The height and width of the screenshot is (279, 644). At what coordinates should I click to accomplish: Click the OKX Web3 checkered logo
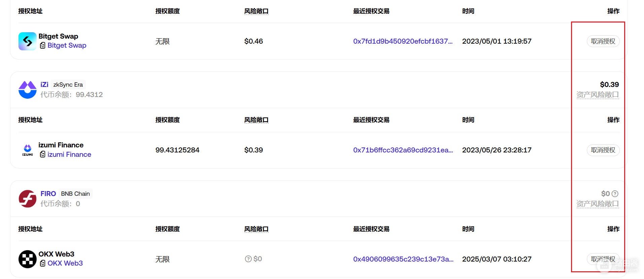pyautogui.click(x=27, y=259)
